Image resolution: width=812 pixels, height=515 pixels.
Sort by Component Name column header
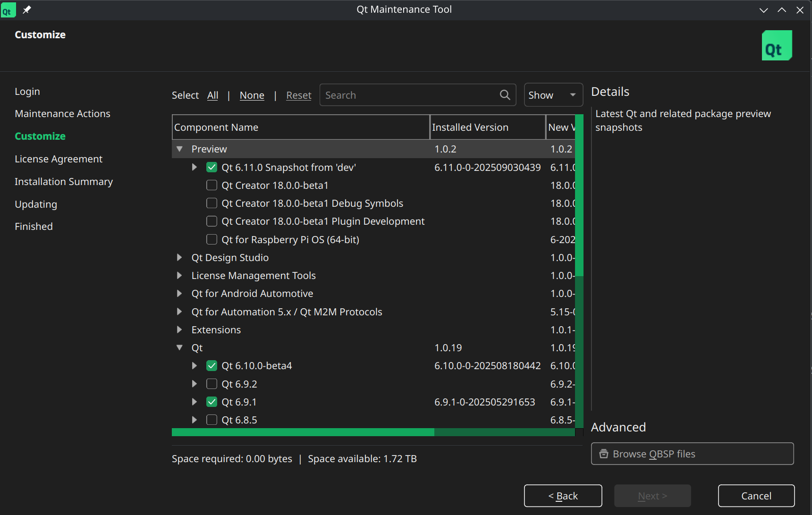[x=301, y=127]
